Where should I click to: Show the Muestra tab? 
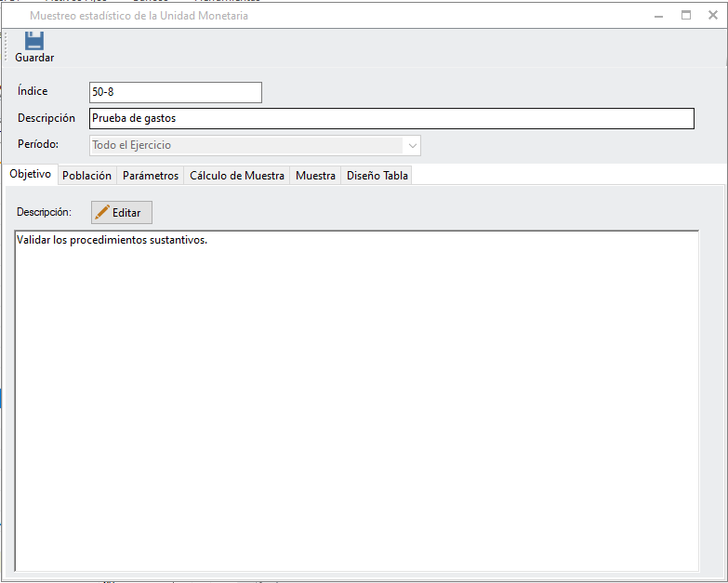pyautogui.click(x=315, y=175)
